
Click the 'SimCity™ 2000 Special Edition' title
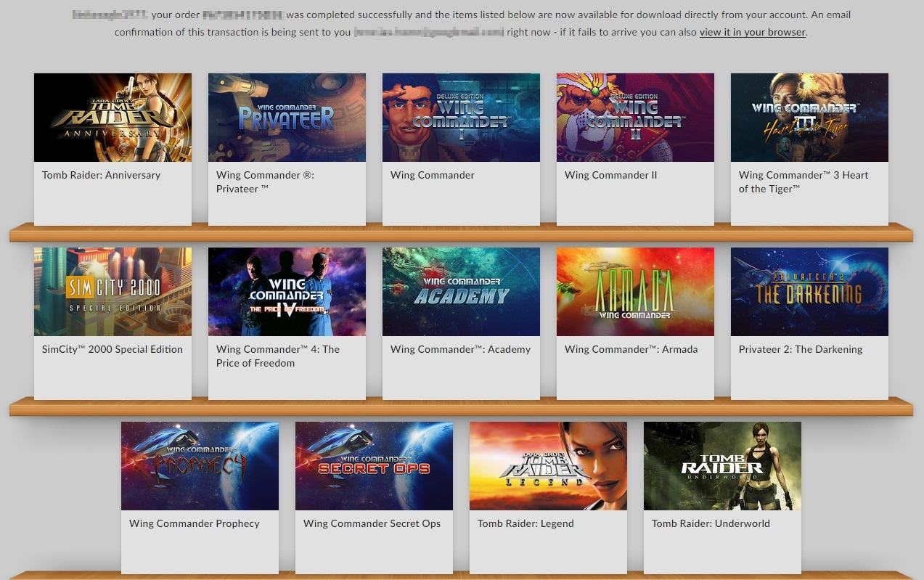point(113,349)
